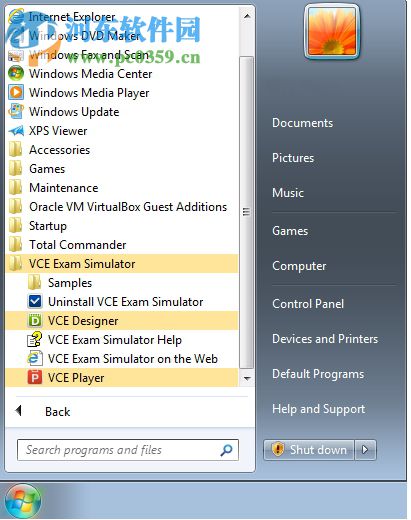
Task: Click the VCE Exam Simulator Help icon
Action: point(35,339)
